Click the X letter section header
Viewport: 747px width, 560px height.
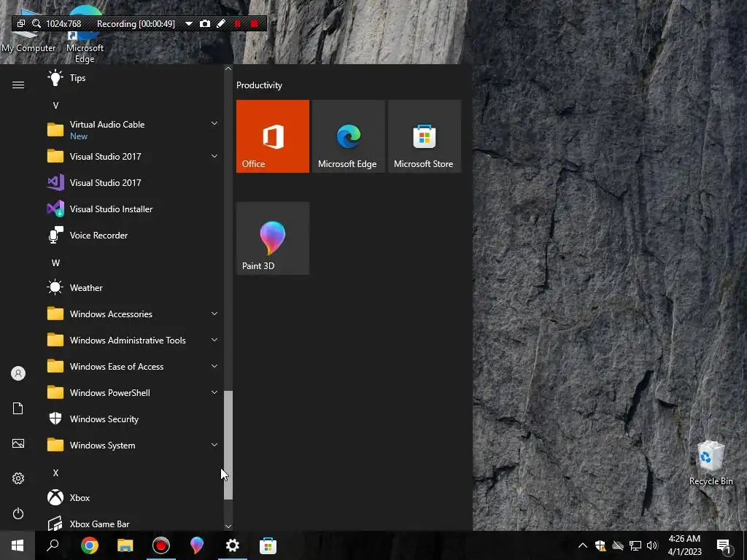55,472
